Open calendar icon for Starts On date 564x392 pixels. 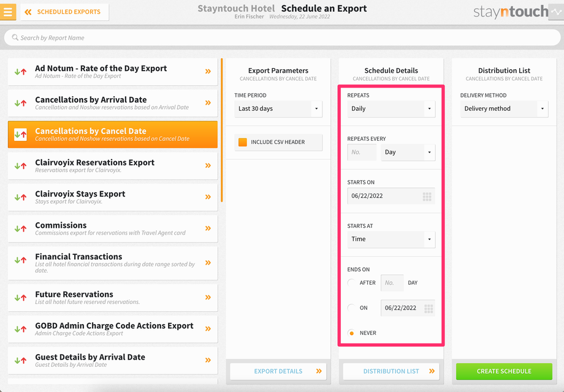coord(427,197)
